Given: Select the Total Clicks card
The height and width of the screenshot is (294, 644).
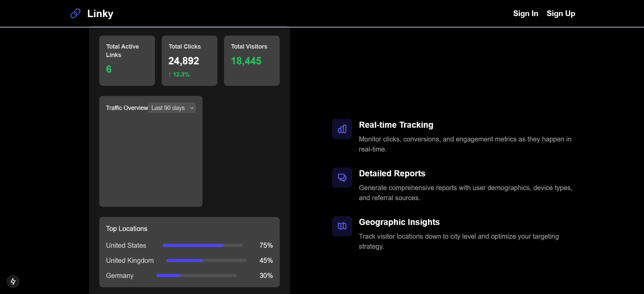Looking at the screenshot, I should 190,61.
